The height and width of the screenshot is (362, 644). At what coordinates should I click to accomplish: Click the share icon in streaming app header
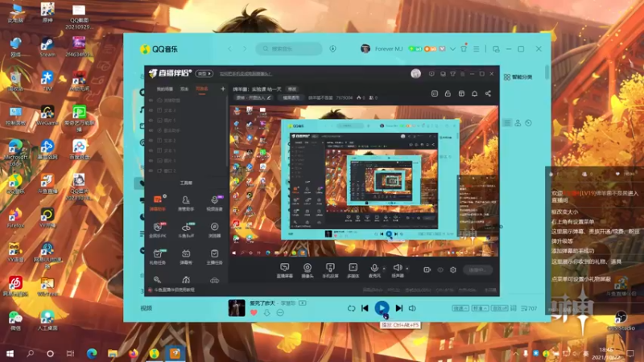coord(488,93)
